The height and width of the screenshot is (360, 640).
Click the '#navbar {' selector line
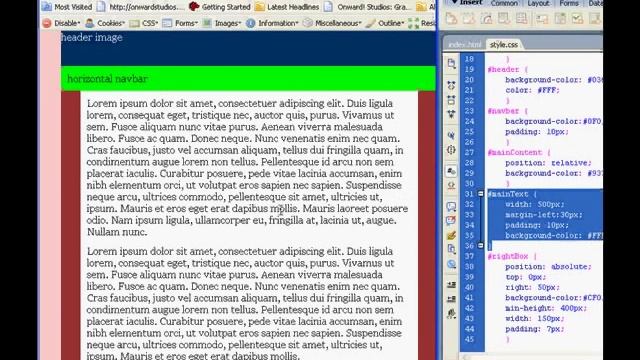508,111
